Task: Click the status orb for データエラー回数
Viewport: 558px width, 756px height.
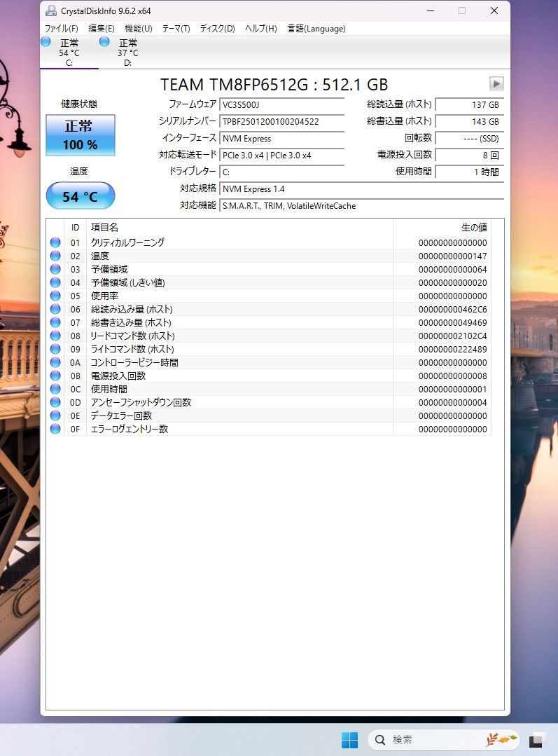Action: (x=55, y=415)
